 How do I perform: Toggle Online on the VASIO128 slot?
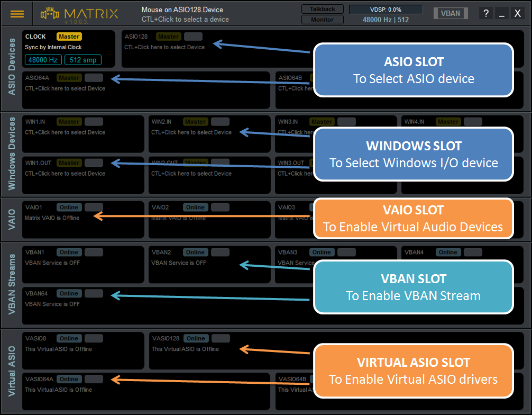(196, 339)
